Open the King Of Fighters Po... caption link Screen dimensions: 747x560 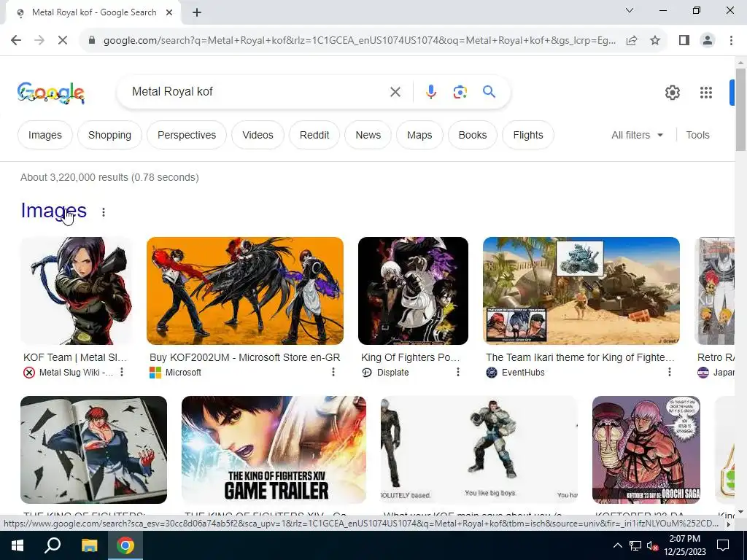[410, 357]
